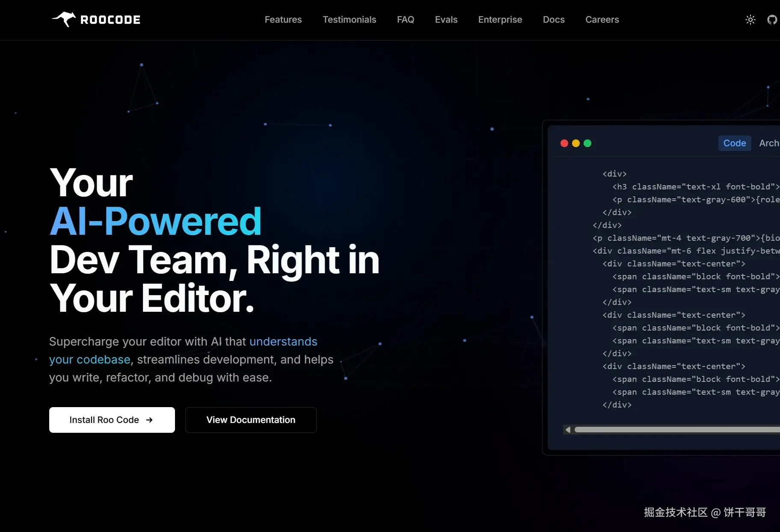Open the FAQ nav link
Screen dimensions: 780x532
(406, 20)
